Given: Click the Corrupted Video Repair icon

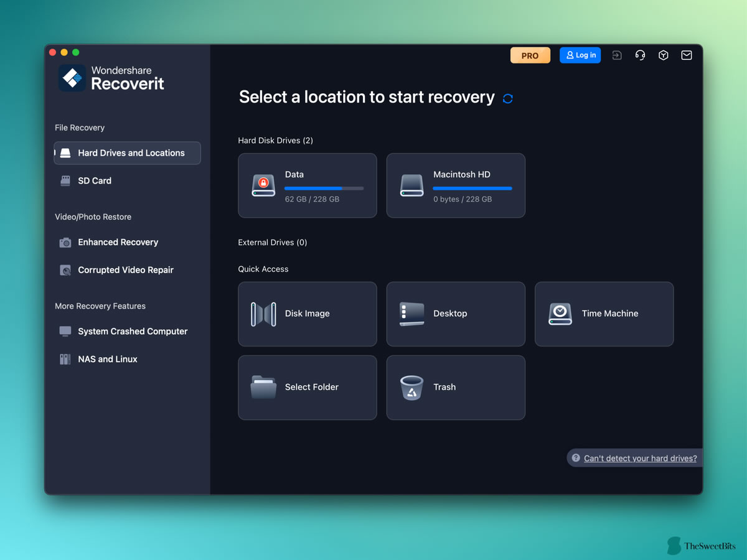Looking at the screenshot, I should click(x=65, y=270).
